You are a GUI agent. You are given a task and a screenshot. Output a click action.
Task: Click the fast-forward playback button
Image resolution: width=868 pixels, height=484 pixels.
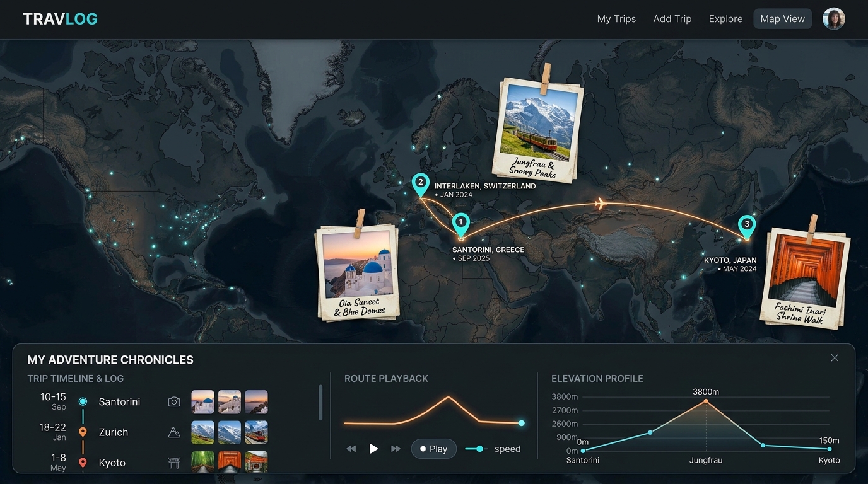point(396,449)
